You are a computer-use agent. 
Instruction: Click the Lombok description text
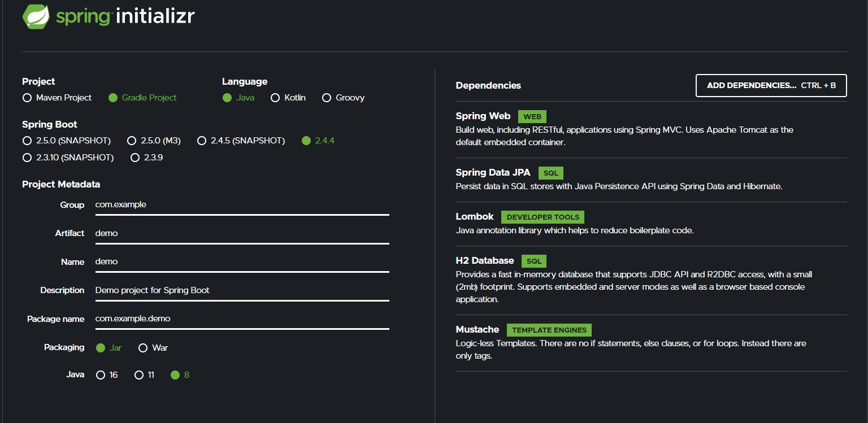coord(575,230)
